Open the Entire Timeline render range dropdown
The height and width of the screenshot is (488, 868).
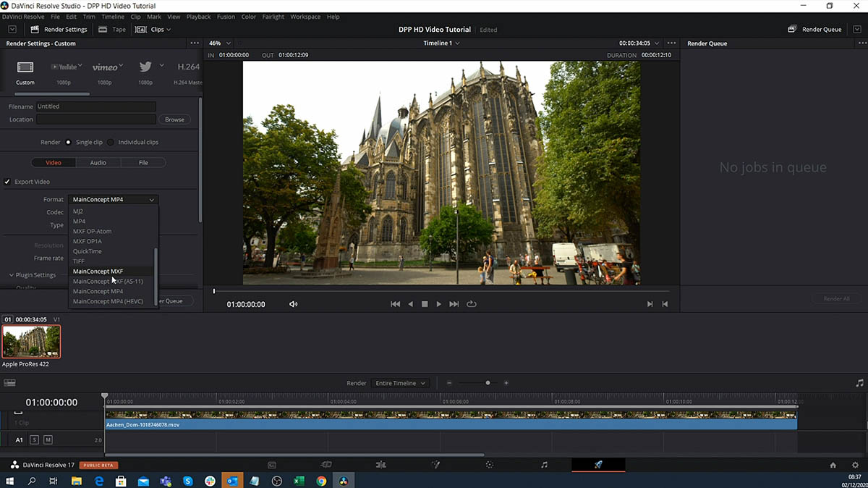pos(400,383)
